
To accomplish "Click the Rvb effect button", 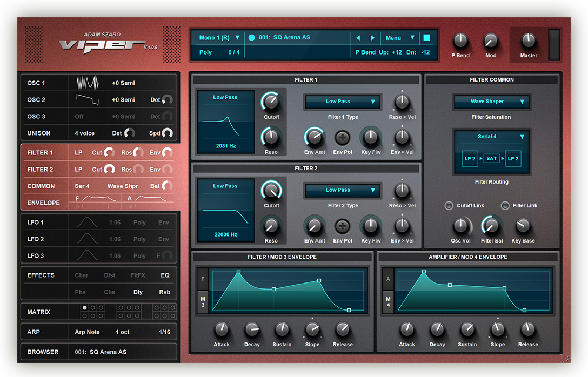I will [165, 292].
